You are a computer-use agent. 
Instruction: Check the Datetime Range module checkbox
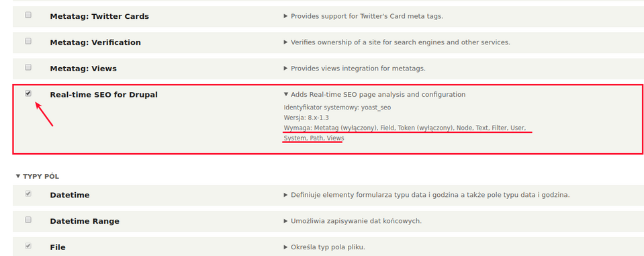(28, 220)
